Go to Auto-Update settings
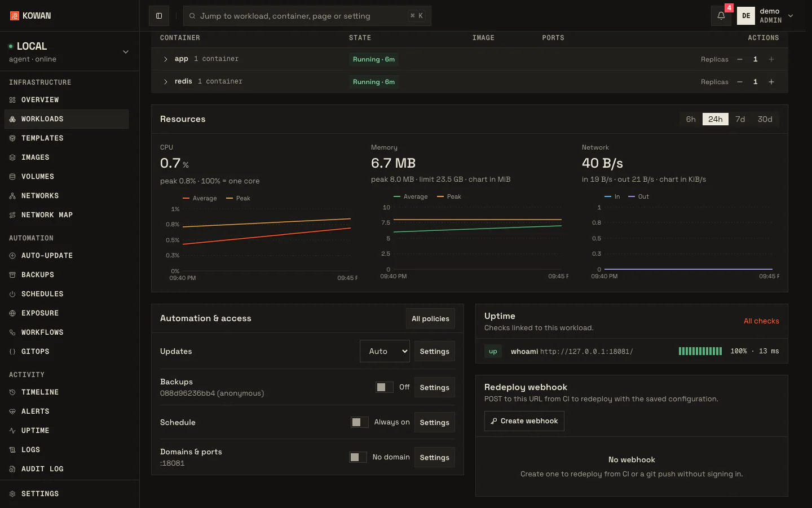Image resolution: width=812 pixels, height=508 pixels. click(67, 256)
